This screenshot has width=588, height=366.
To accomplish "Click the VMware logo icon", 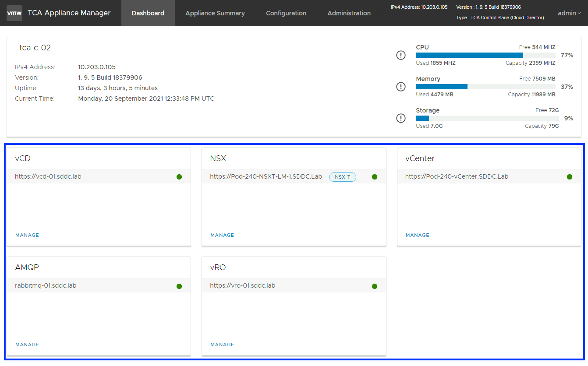I will click(14, 13).
